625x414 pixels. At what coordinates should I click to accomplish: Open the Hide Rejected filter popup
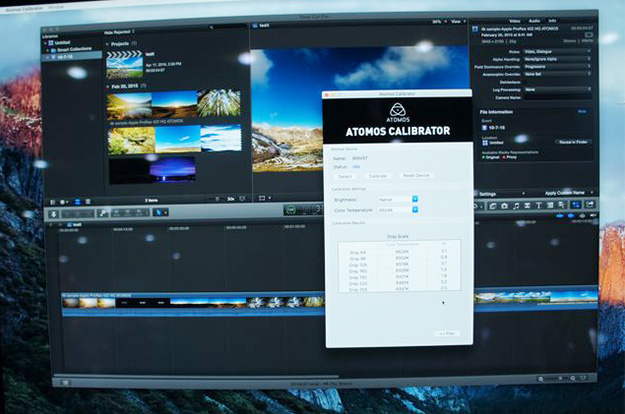click(119, 32)
